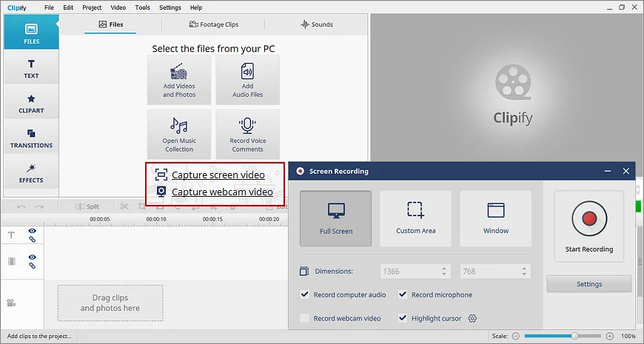Click Add Videos and Photos tile
This screenshot has width=644, height=344.
(x=179, y=80)
